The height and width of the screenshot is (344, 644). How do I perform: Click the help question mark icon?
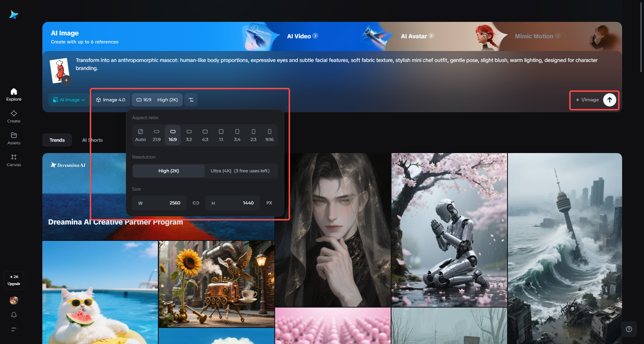tap(629, 329)
